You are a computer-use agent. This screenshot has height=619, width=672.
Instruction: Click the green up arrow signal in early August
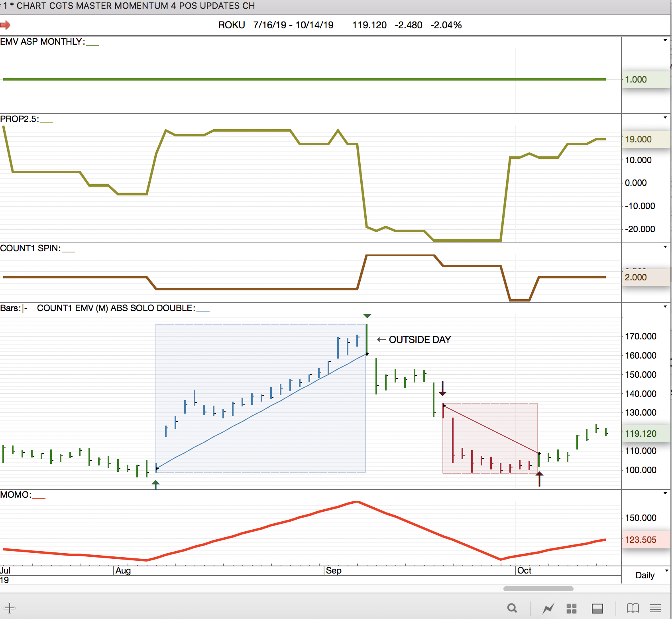point(156,484)
